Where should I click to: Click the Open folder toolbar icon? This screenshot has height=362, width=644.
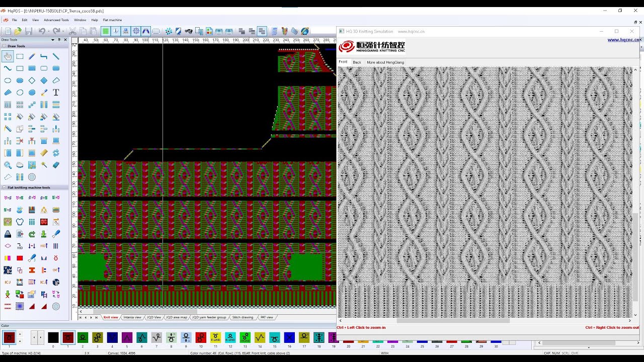point(18,31)
